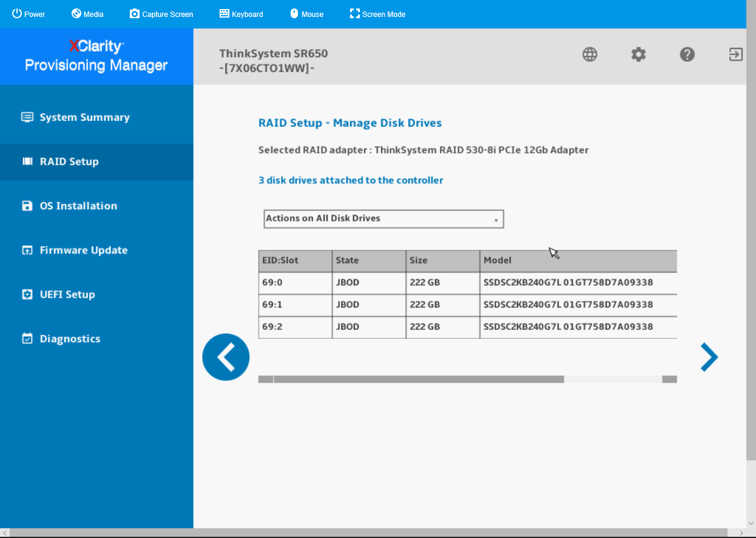Open OS Installation from the sidebar

pyautogui.click(x=96, y=206)
